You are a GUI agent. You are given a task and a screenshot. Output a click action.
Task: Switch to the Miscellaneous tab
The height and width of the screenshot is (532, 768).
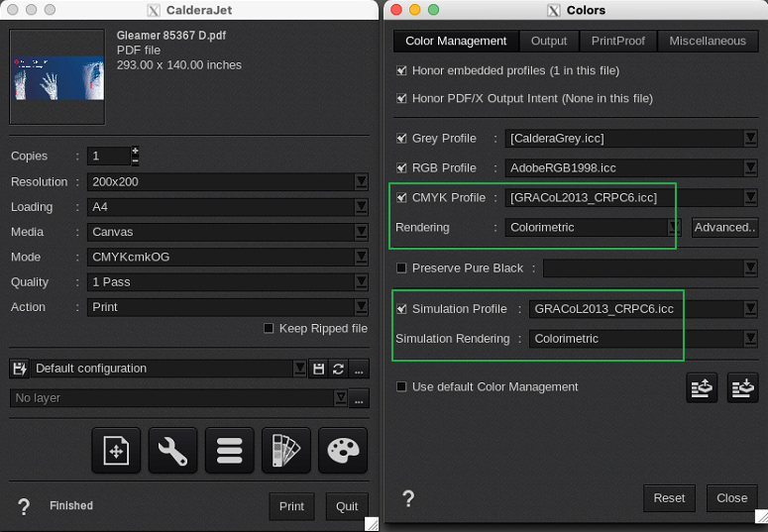707,41
